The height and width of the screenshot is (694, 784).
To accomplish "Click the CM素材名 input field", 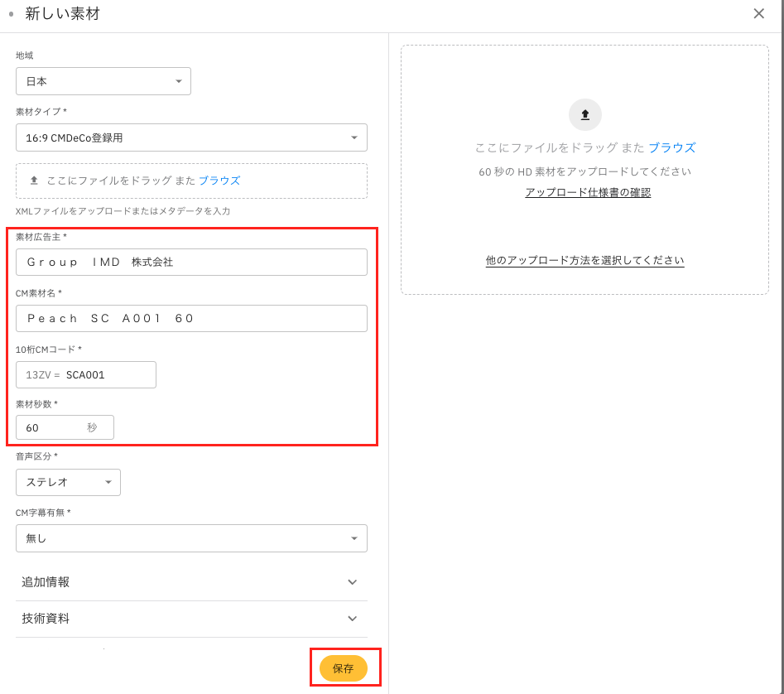I will tap(191, 319).
